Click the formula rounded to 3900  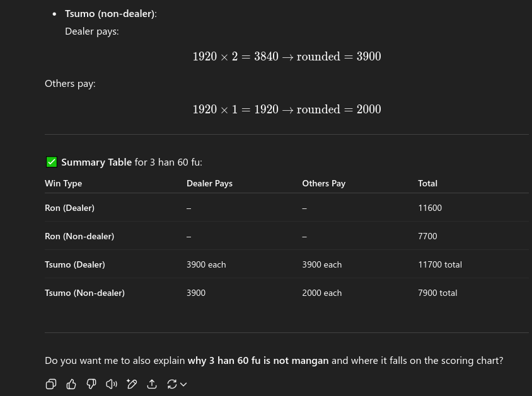[287, 56]
